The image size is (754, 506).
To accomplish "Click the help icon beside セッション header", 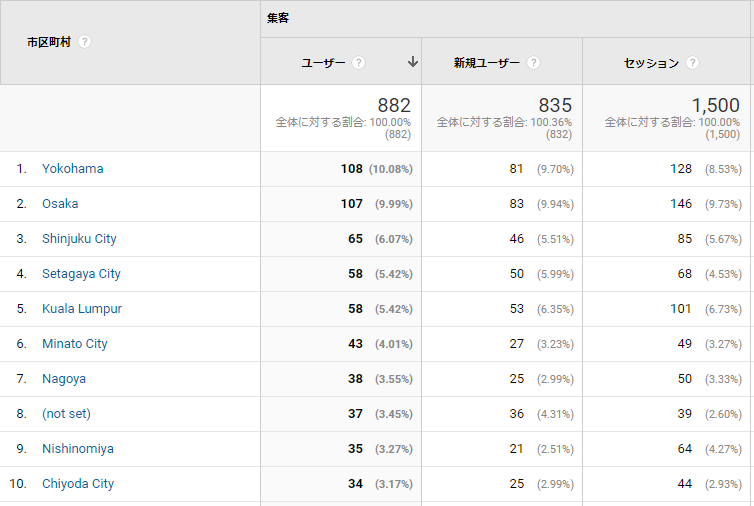I will pyautogui.click(x=692, y=63).
